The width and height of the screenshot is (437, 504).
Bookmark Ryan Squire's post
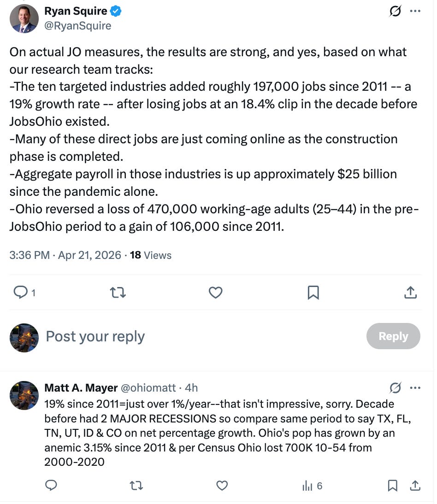click(313, 293)
